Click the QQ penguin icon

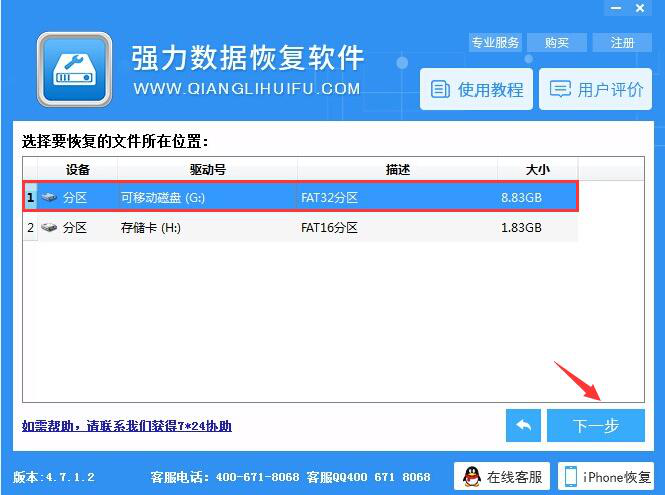pyautogui.click(x=471, y=477)
